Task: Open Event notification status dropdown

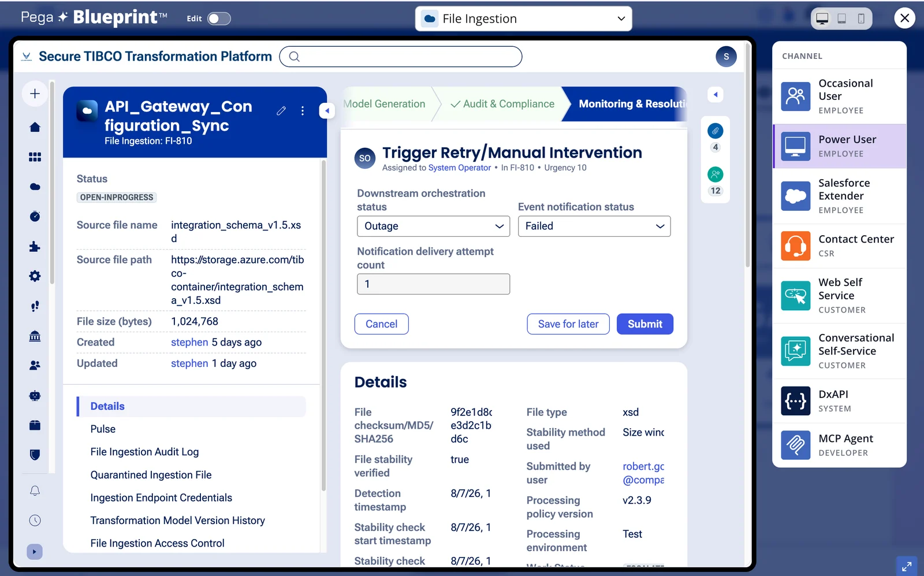Action: coord(594,226)
